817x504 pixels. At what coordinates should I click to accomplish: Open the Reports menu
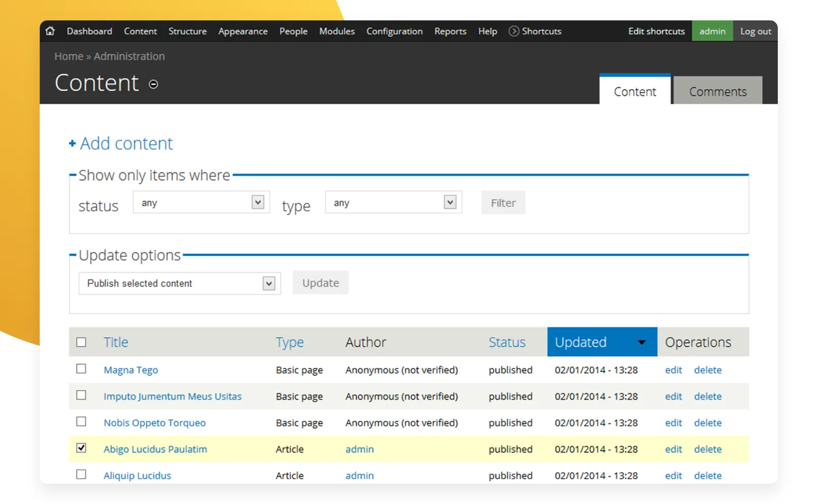tap(450, 31)
